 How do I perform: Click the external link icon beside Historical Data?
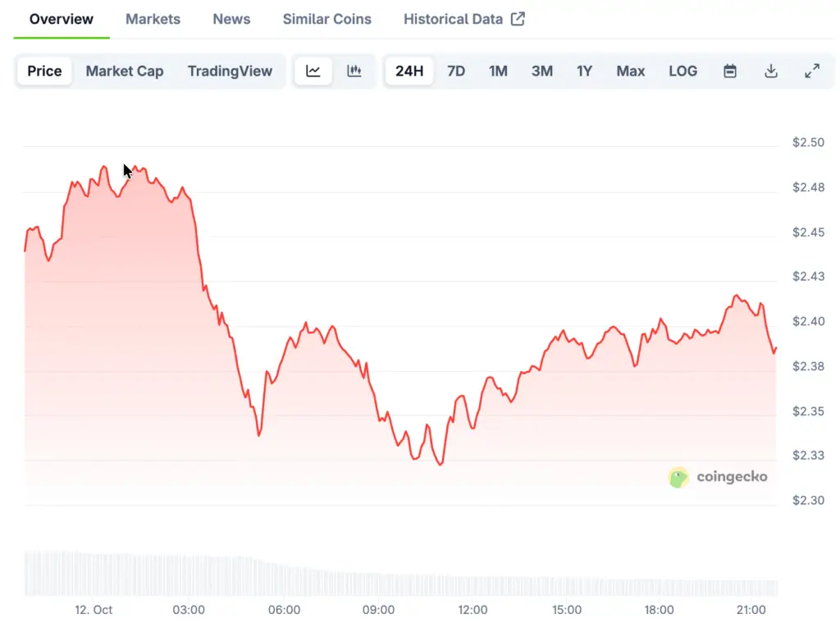[x=518, y=19]
